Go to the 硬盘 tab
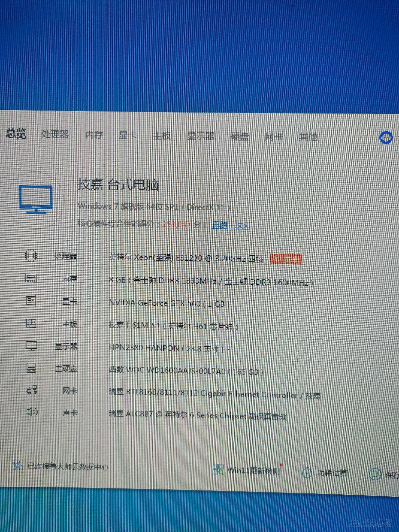This screenshot has height=532, width=399. tap(239, 137)
